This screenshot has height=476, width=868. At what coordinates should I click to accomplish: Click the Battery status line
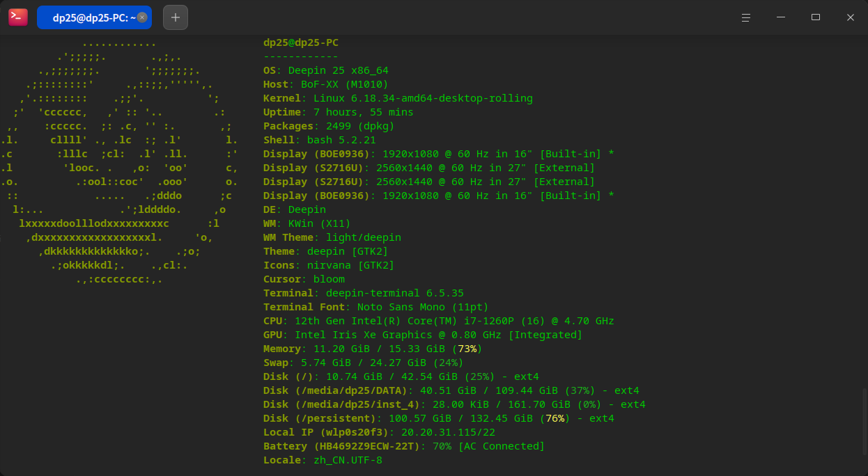(404, 446)
